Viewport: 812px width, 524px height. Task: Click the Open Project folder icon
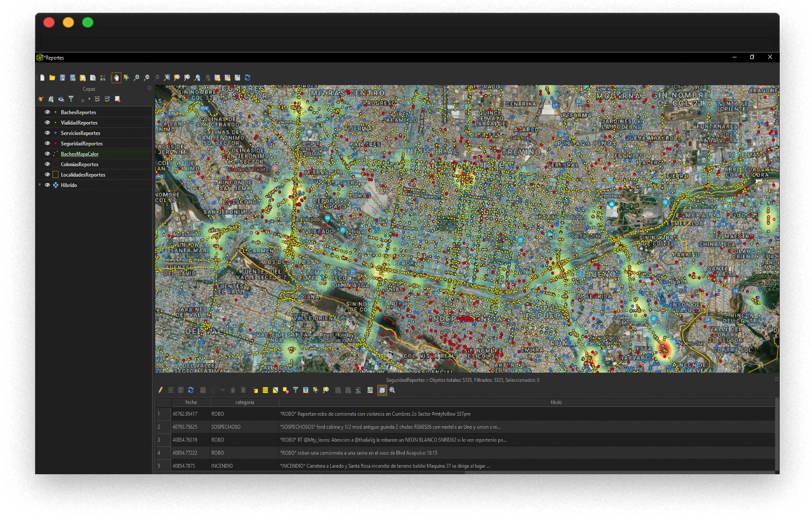pyautogui.click(x=52, y=78)
